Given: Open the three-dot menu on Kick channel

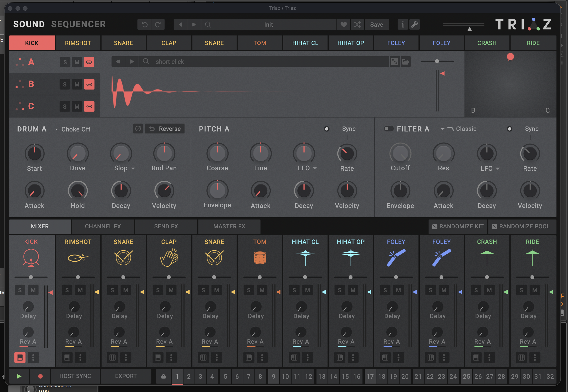Looking at the screenshot, I should 33,357.
